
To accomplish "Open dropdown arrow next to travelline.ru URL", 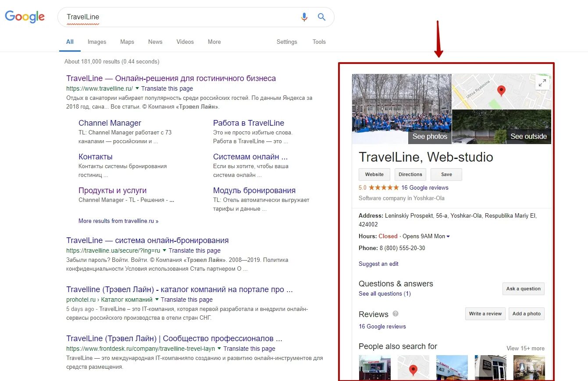I will pyautogui.click(x=137, y=88).
